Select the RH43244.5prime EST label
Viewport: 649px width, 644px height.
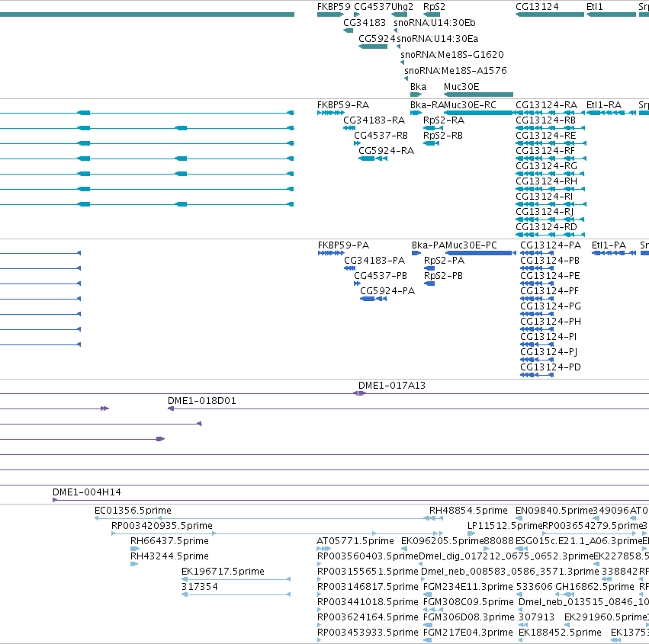click(169, 556)
